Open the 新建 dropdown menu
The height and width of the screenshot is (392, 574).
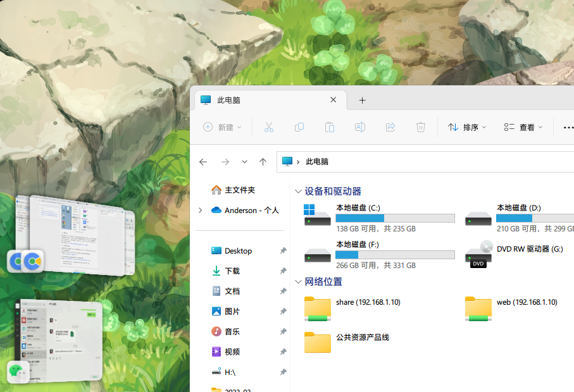click(x=222, y=127)
